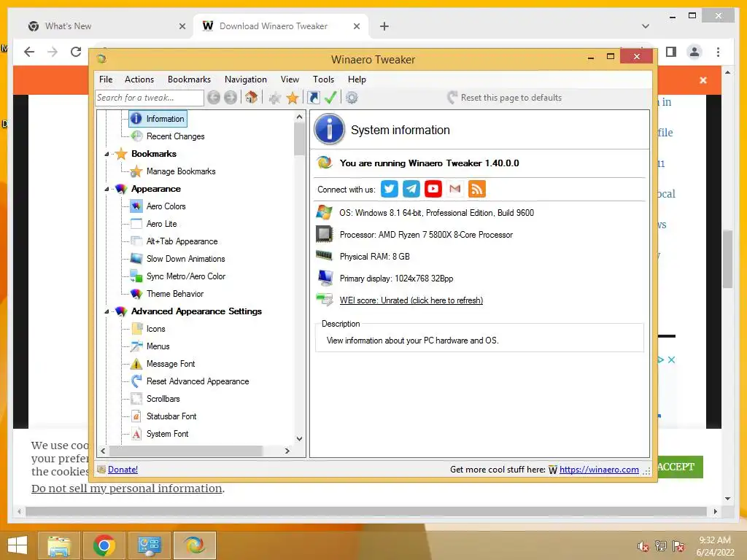Click the tree panel horizontal scrollbar
747x560 pixels.
pos(186,451)
